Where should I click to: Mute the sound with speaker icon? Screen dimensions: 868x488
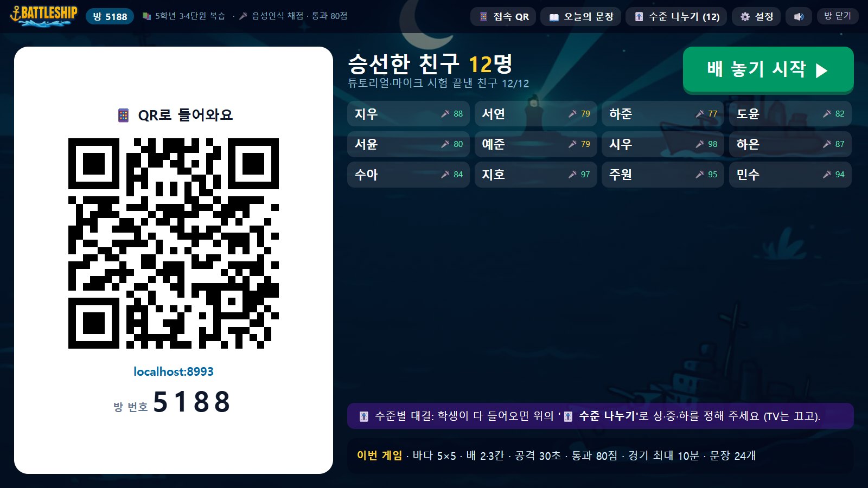click(799, 17)
